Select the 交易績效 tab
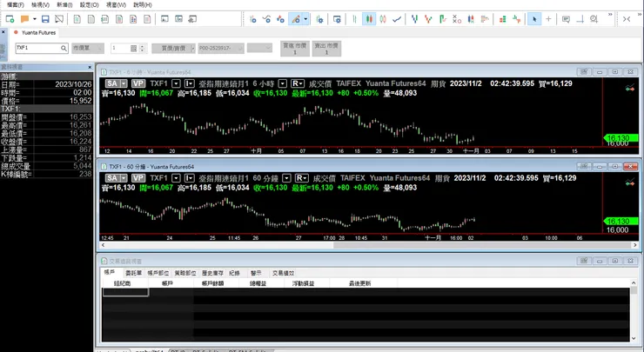 coord(283,273)
